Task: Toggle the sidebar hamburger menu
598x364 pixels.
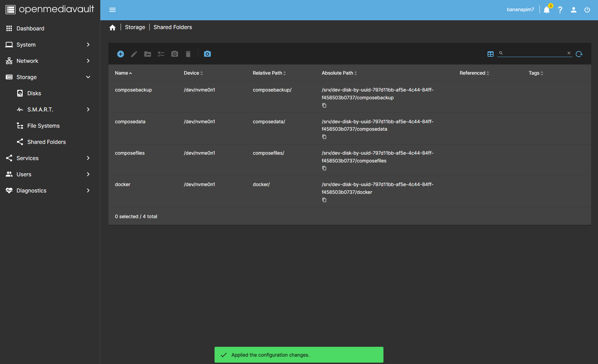Action: click(113, 10)
